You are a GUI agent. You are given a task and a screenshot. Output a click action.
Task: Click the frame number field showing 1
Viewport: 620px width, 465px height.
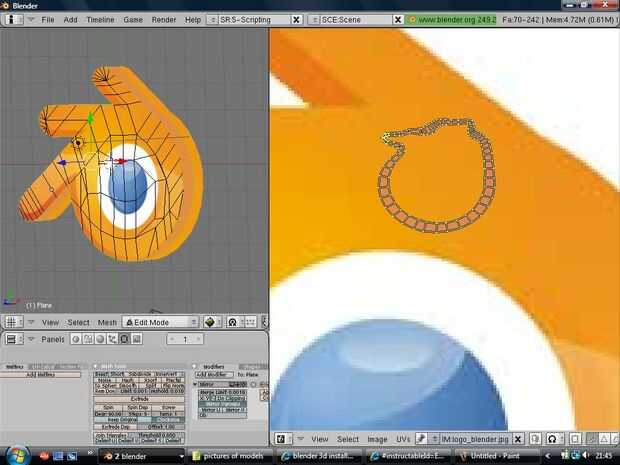pos(185,339)
